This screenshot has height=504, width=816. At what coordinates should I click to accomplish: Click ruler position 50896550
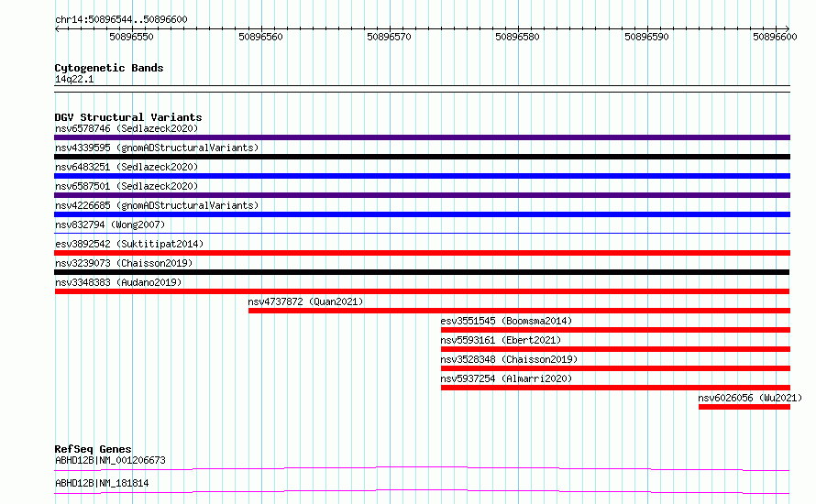(x=132, y=37)
